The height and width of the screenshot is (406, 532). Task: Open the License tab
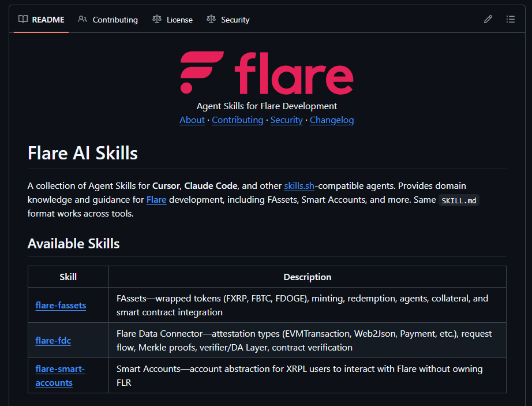point(179,19)
